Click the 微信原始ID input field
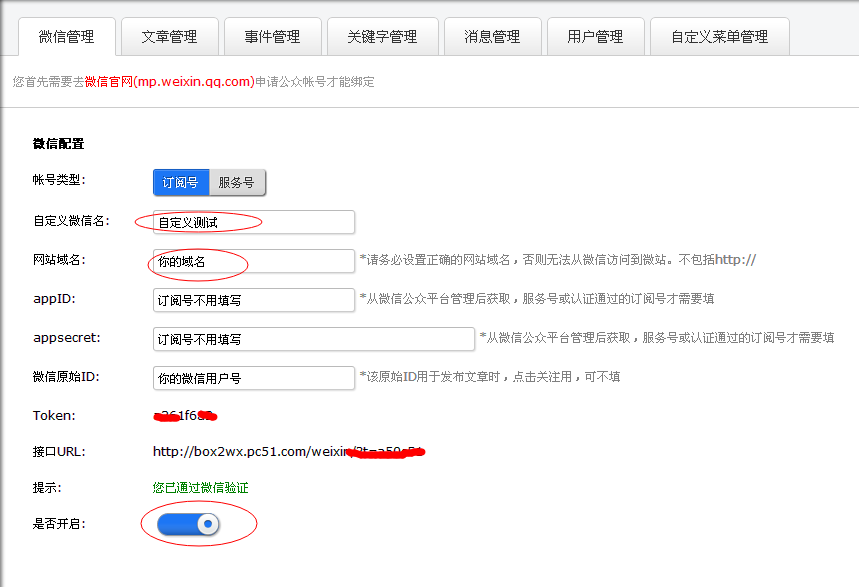Image resolution: width=859 pixels, height=587 pixels. (254, 378)
